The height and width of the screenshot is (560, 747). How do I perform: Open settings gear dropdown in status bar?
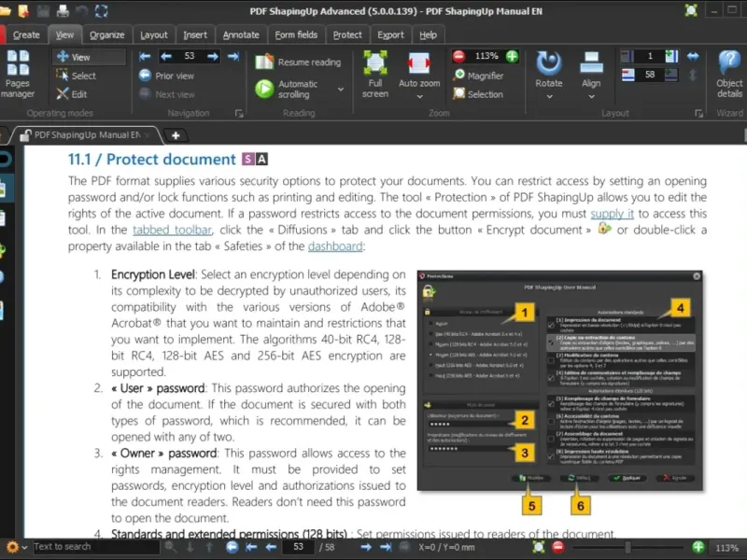pyautogui.click(x=16, y=547)
